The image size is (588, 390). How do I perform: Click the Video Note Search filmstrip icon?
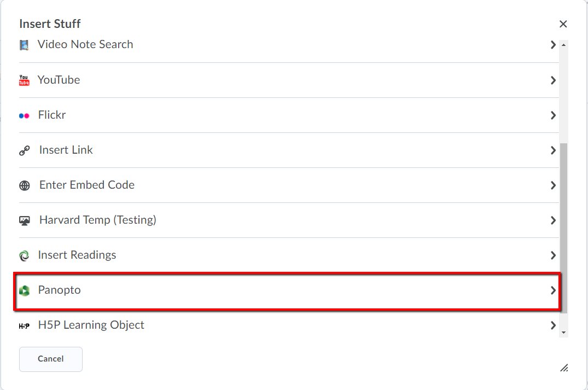point(24,45)
